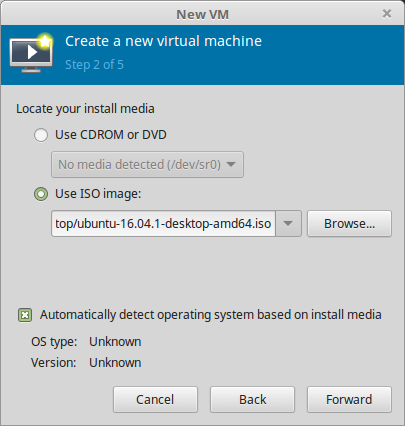Click the Unknown value beside Version
Image resolution: width=405 pixels, height=426 pixels.
click(x=115, y=363)
